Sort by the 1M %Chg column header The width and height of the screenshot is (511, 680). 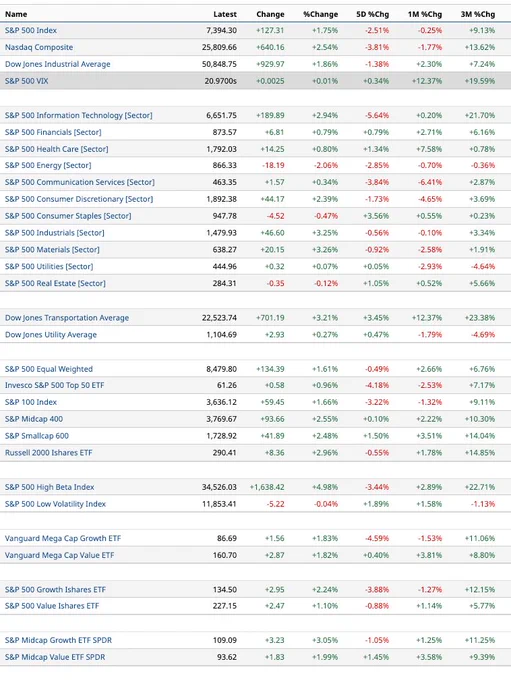[x=425, y=14]
